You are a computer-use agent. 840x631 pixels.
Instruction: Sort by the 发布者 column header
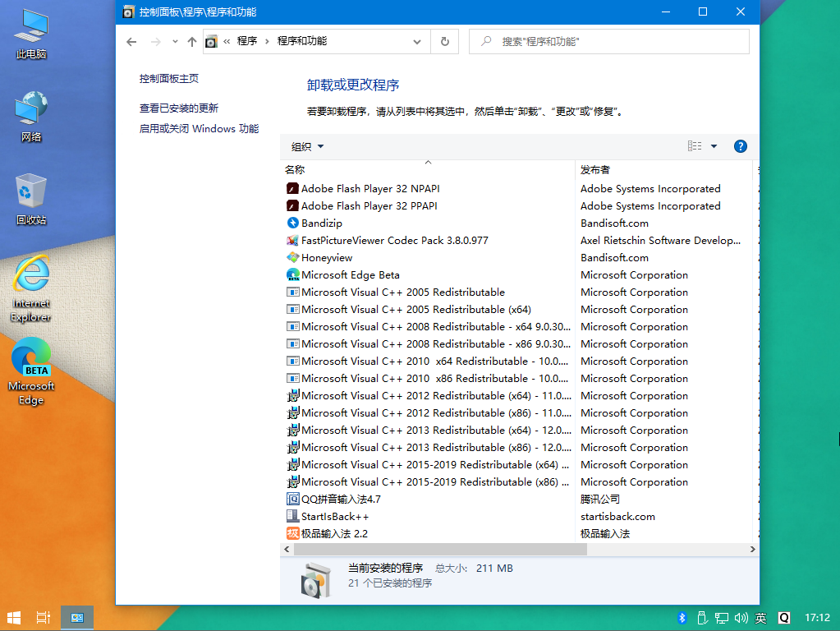tap(663, 170)
